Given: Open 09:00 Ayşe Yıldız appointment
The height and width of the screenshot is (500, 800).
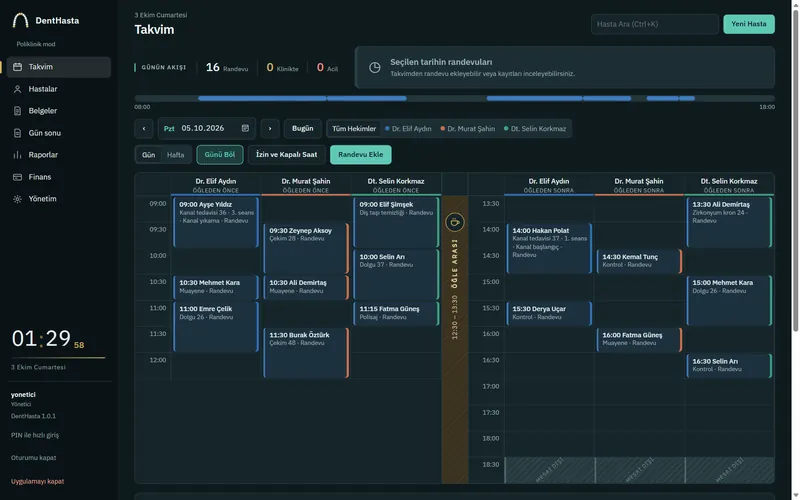Looking at the screenshot, I should (216, 222).
